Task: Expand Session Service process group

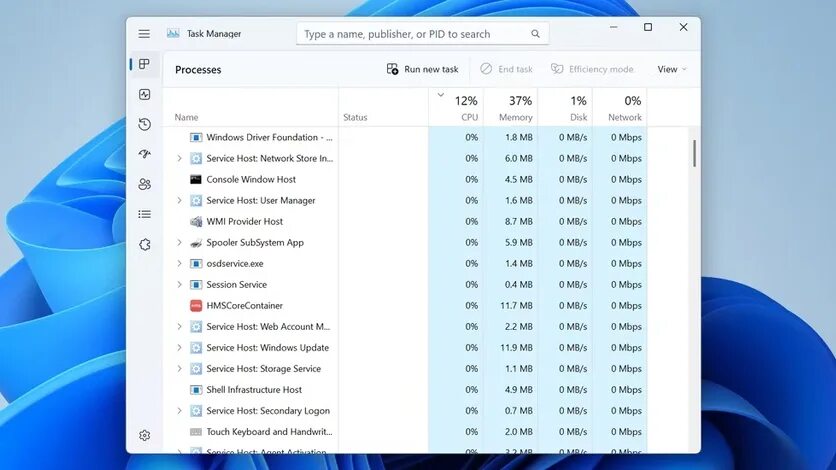Action: [179, 285]
